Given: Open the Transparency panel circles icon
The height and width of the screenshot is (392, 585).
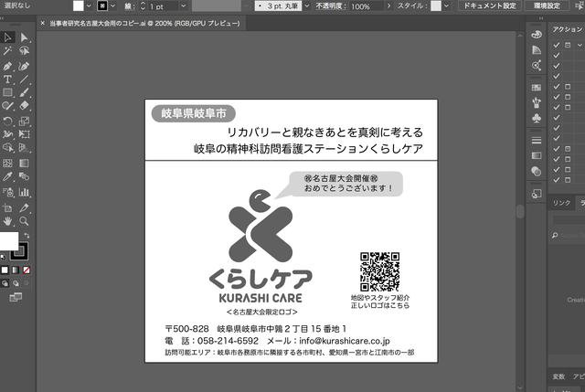Looking at the screenshot, I should coord(537,171).
